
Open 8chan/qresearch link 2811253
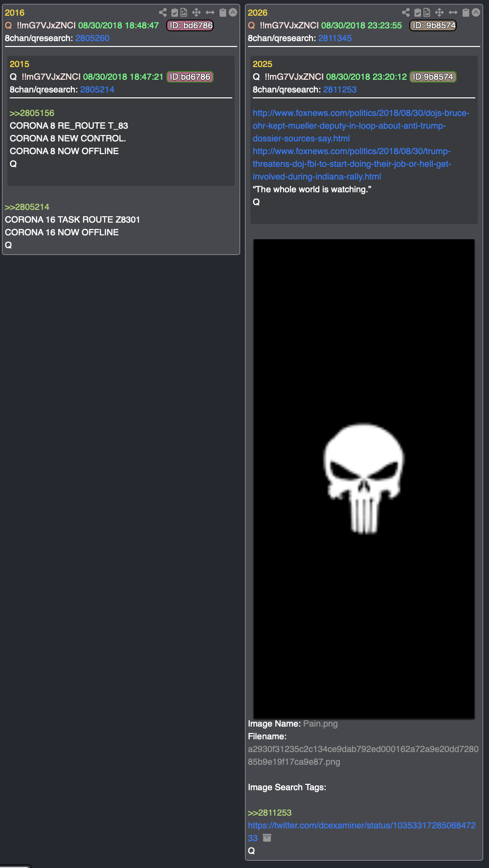click(x=340, y=90)
